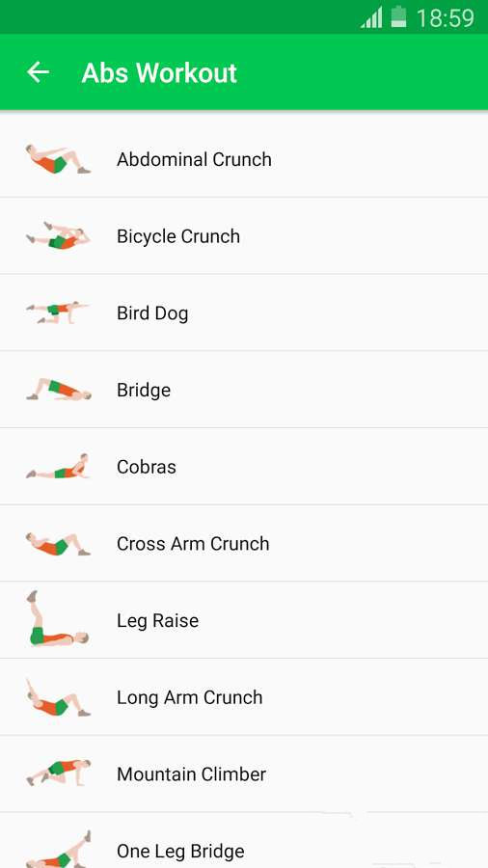Open the Bridge list row
The image size is (488, 868).
click(x=244, y=390)
